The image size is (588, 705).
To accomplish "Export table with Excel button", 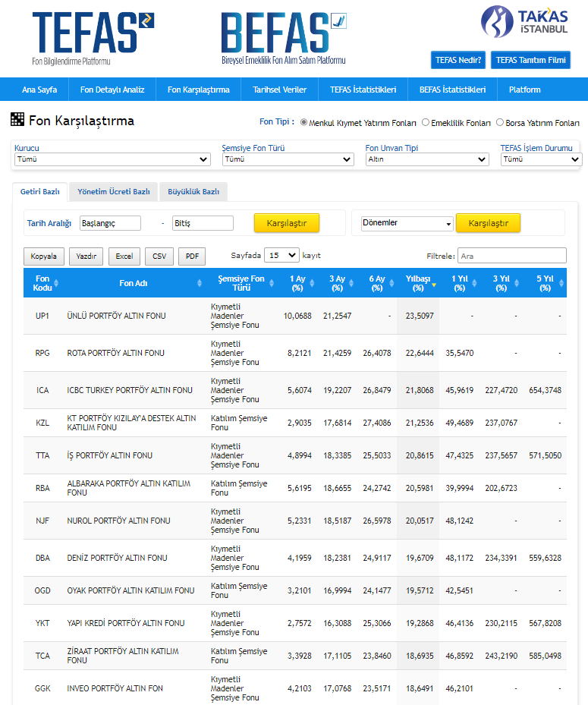I will coord(124,257).
